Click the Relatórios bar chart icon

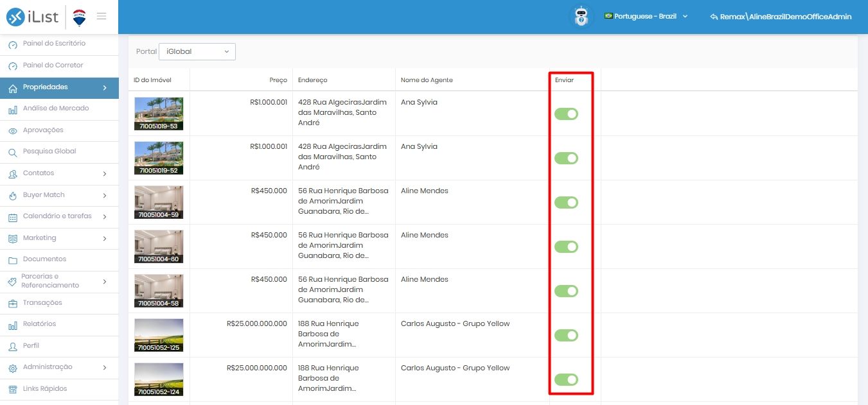[x=13, y=325]
